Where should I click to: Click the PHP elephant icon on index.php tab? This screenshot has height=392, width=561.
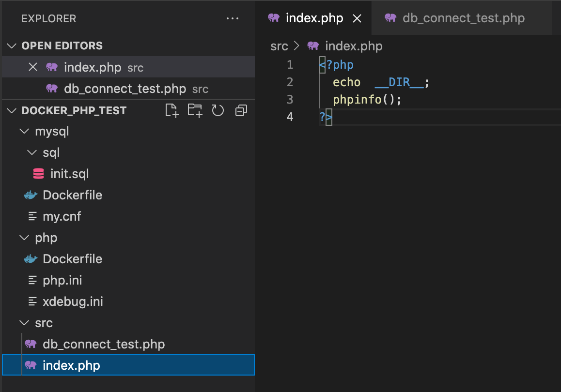(x=274, y=18)
